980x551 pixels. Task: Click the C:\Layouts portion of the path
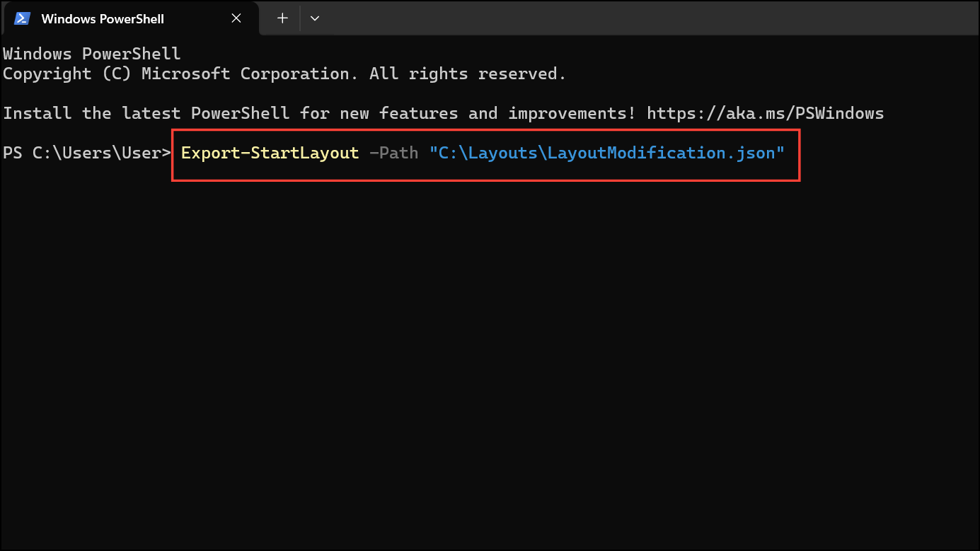tap(488, 153)
